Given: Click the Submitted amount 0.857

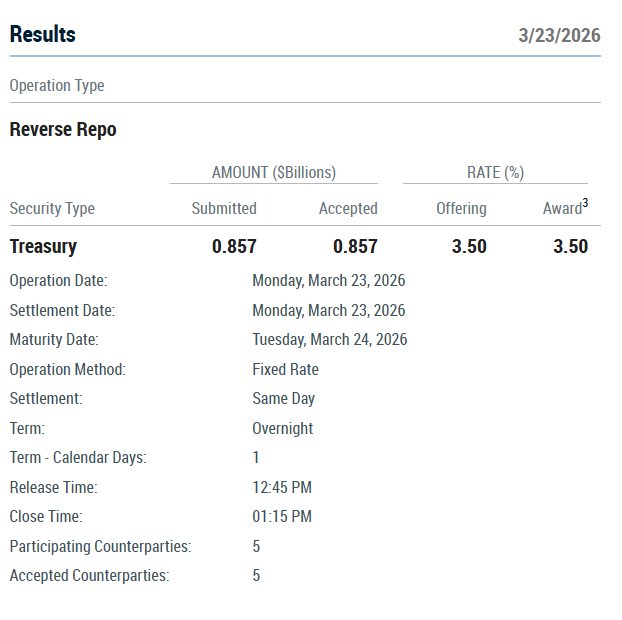Looking at the screenshot, I should pos(234,246).
